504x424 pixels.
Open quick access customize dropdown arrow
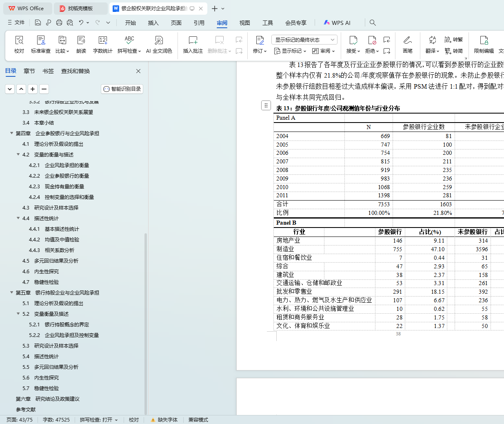108,22
